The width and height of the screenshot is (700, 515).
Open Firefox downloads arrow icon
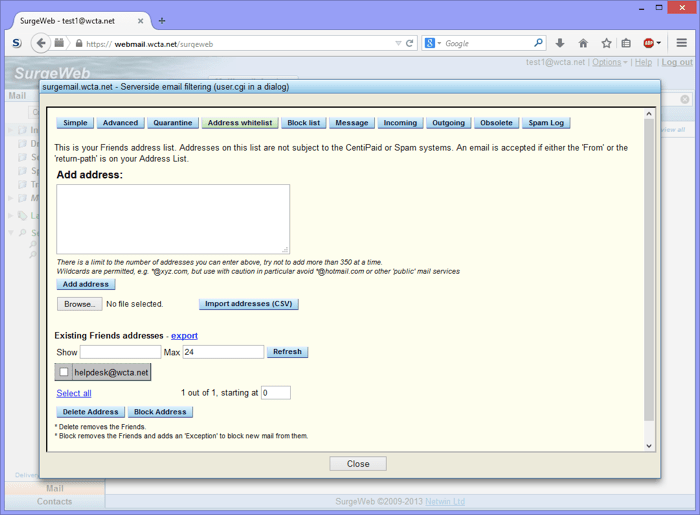[x=560, y=43]
